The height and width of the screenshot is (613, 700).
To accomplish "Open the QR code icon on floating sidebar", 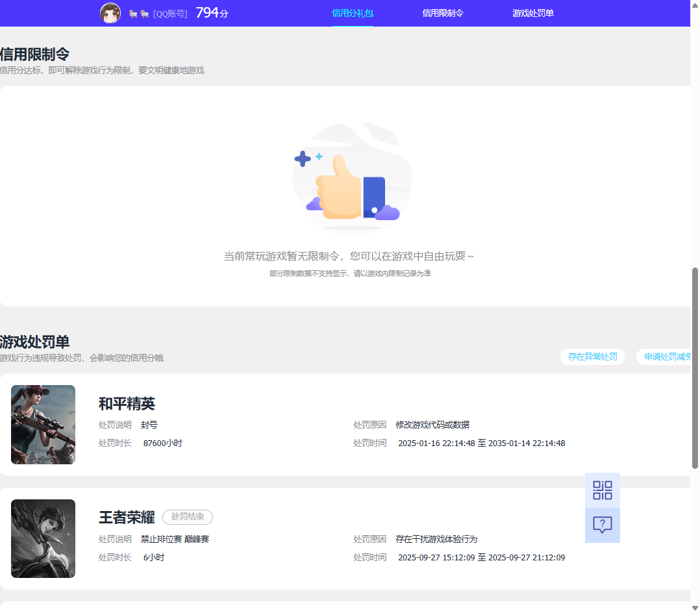I will tap(602, 490).
